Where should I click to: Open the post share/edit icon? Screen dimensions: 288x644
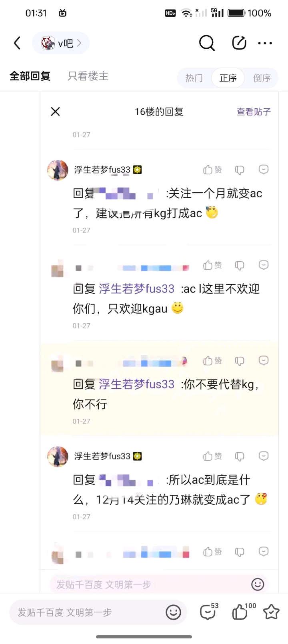pos(239,43)
